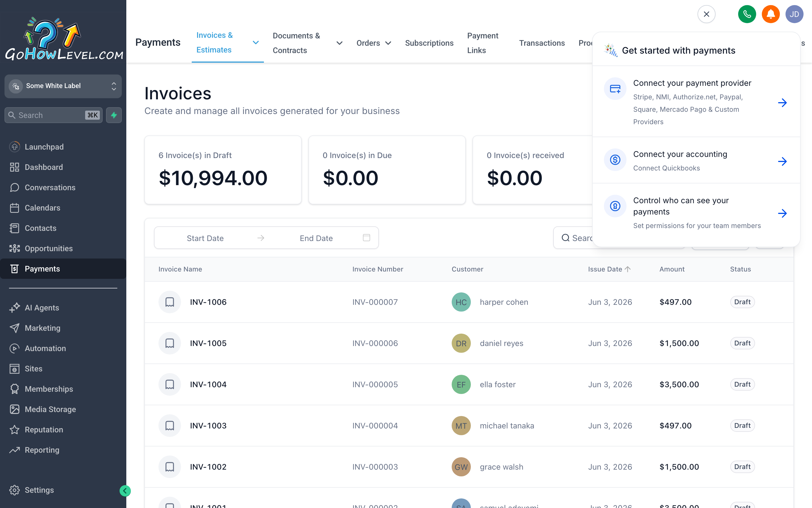Open Sites in the sidebar
812x508 pixels.
click(x=63, y=369)
